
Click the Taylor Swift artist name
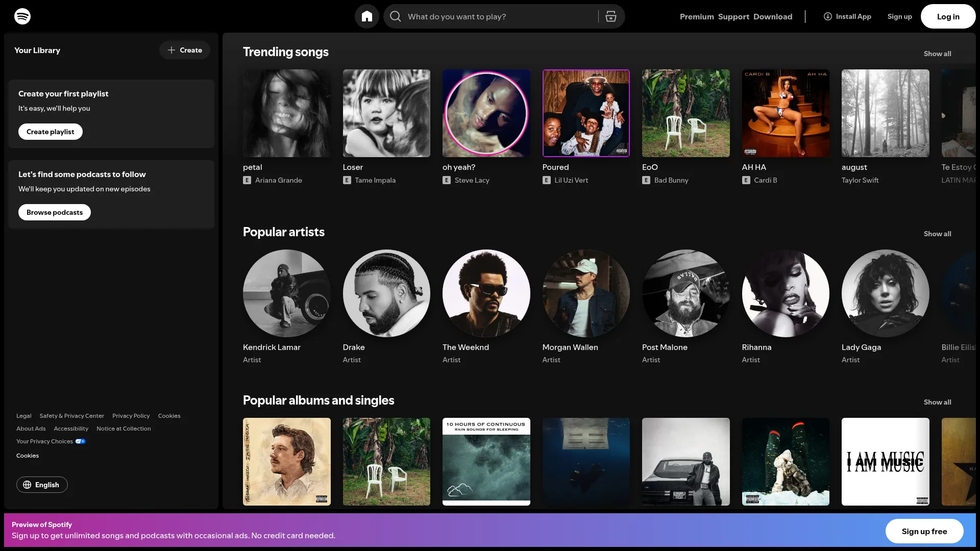[x=860, y=180]
